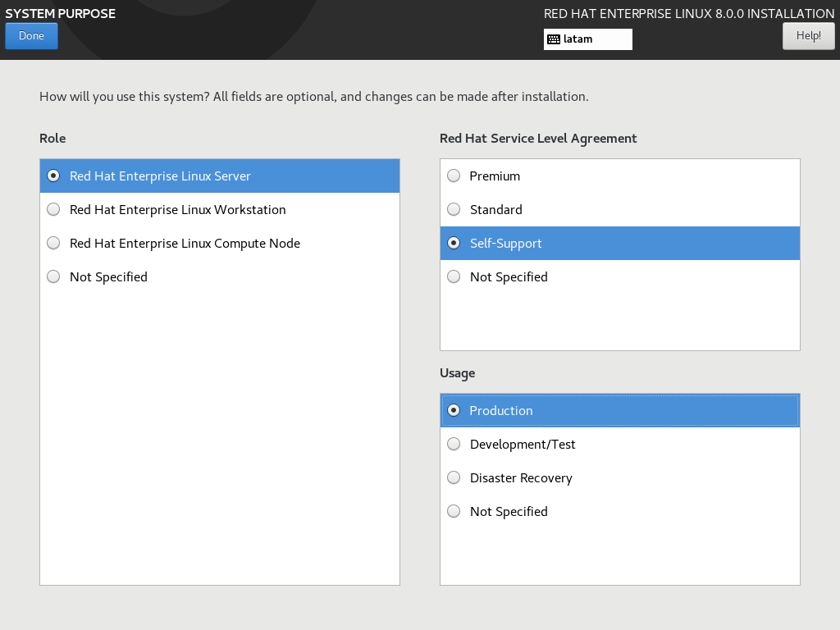Image resolution: width=840 pixels, height=630 pixels.
Task: Select Premium service level agreement
Action: tap(495, 176)
